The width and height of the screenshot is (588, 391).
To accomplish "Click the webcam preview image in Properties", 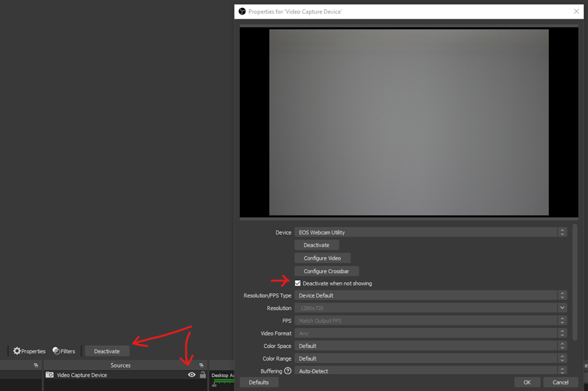I will coord(409,122).
